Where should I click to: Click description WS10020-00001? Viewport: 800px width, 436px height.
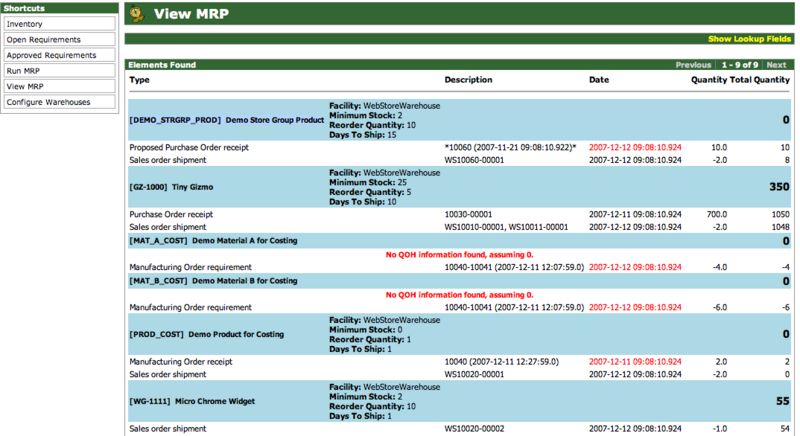point(474,374)
